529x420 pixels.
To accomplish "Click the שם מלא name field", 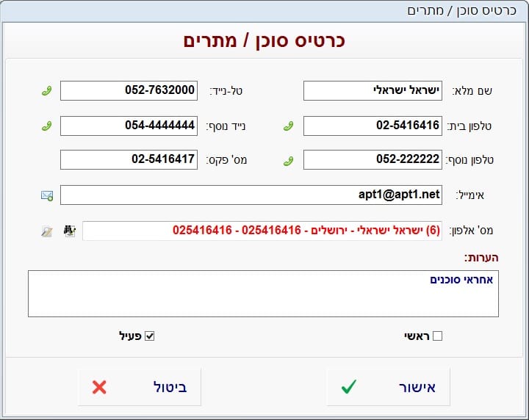I will (373, 90).
